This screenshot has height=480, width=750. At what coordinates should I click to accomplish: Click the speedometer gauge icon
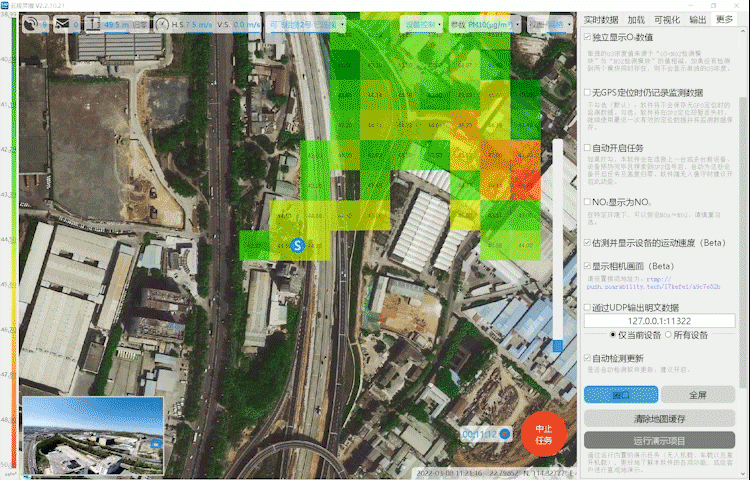point(166,23)
